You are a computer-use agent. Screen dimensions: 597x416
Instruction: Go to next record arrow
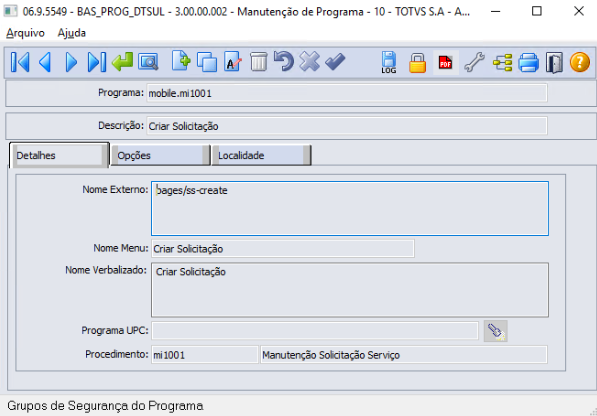tap(71, 62)
